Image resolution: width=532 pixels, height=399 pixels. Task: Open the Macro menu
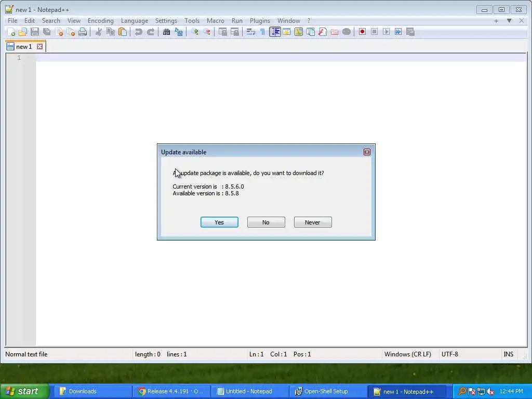pos(216,21)
